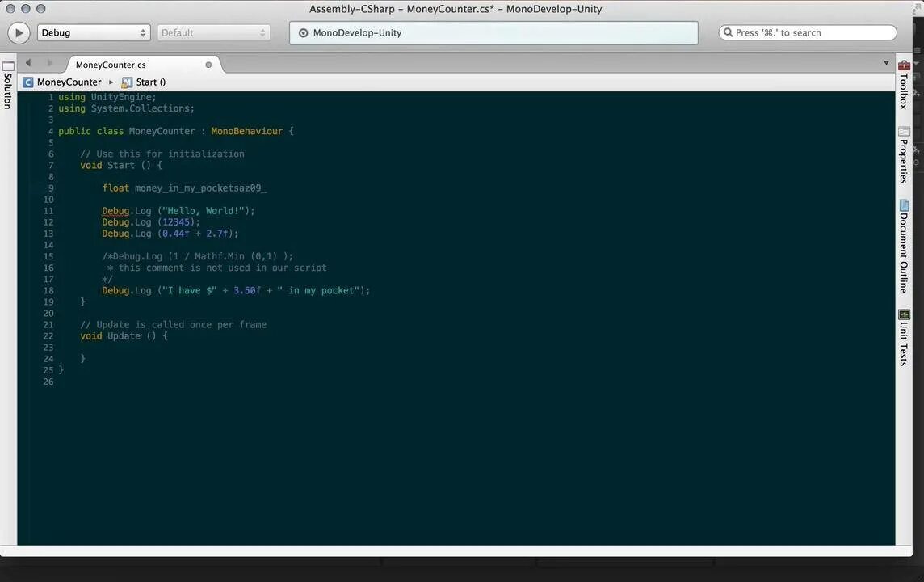
Task: Click 'MonoBehaviour' in class declaration
Action: [247, 131]
